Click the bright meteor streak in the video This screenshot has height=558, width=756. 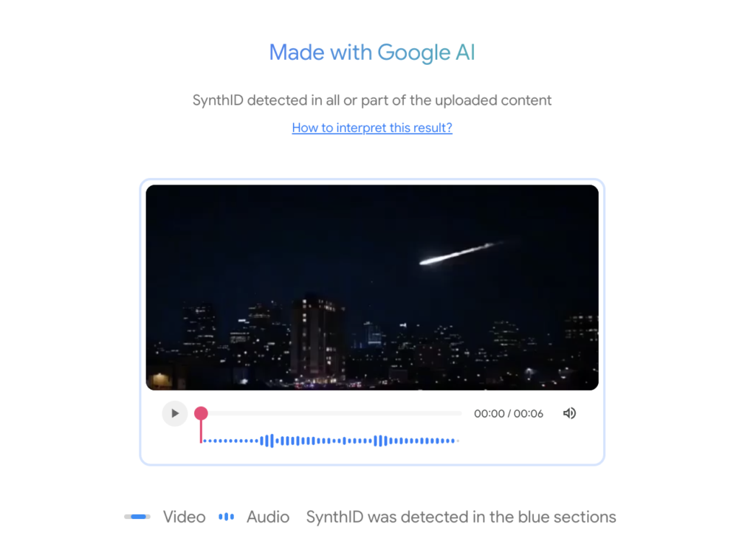(461, 253)
